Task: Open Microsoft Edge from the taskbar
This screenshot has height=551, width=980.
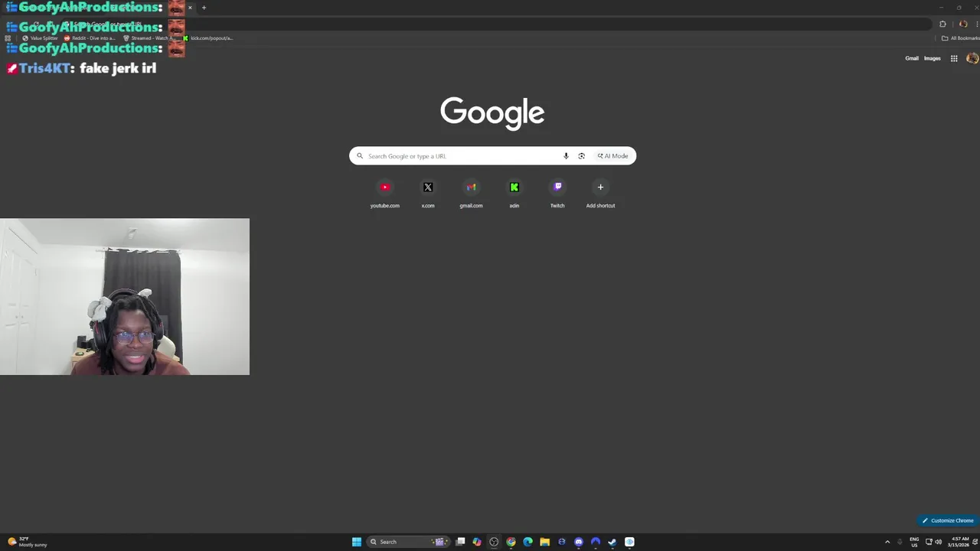Action: point(528,542)
